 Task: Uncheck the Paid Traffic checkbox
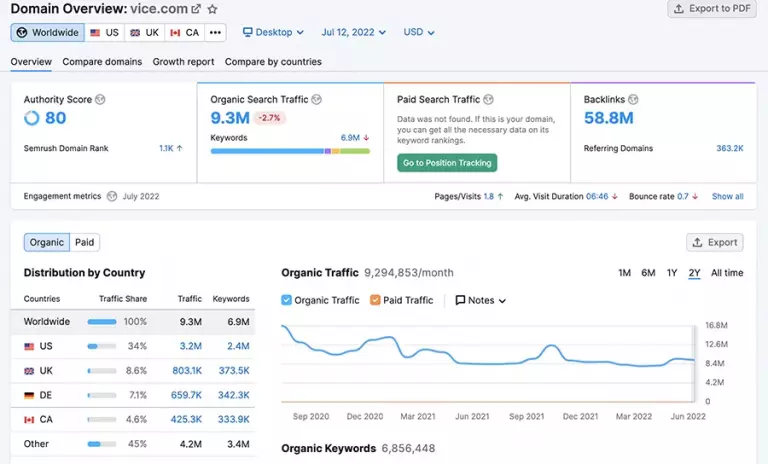coord(375,300)
